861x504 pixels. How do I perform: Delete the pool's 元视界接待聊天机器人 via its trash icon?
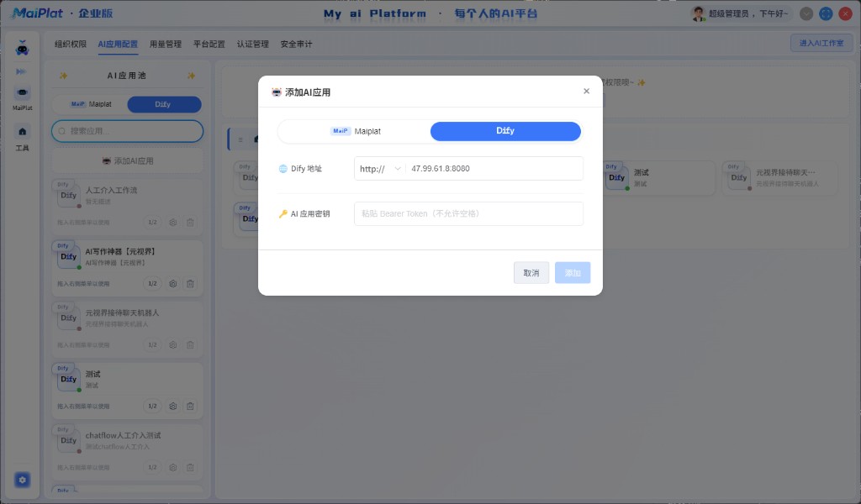pyautogui.click(x=190, y=345)
